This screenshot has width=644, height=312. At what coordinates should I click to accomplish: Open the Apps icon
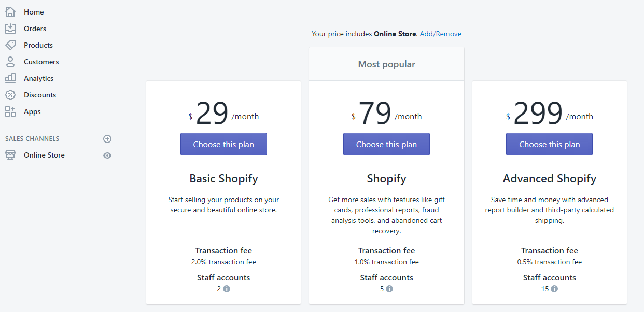10,111
